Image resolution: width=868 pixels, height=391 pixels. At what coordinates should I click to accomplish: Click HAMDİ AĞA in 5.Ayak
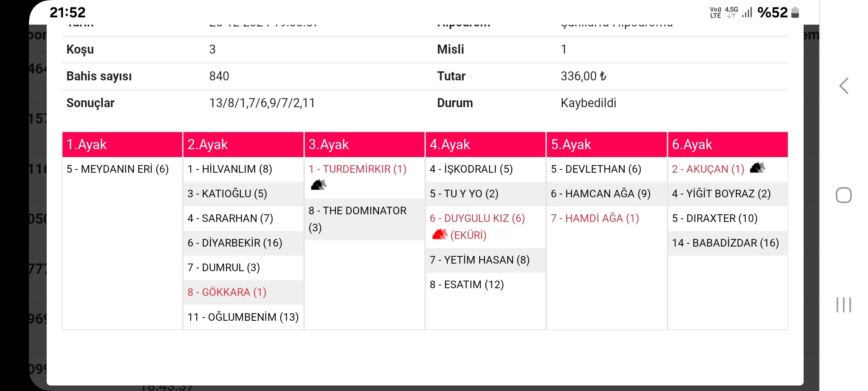pos(595,218)
